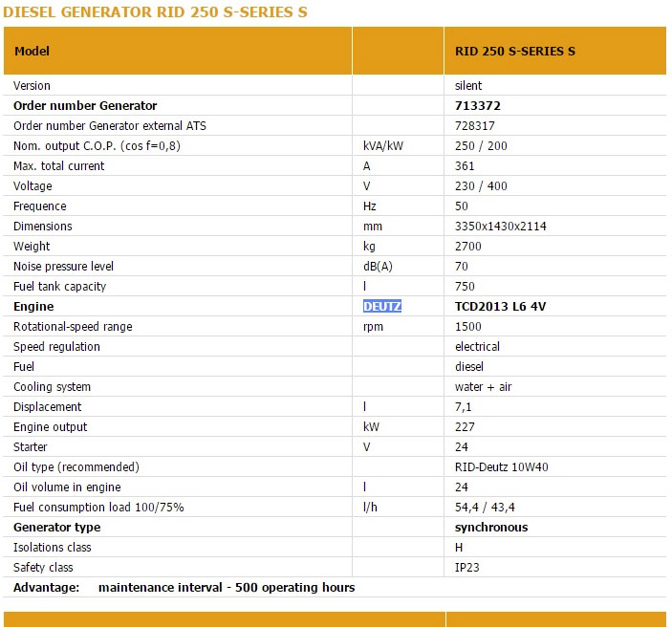Select the 'synchronous' value
The height and width of the screenshot is (628, 672).
tap(491, 528)
